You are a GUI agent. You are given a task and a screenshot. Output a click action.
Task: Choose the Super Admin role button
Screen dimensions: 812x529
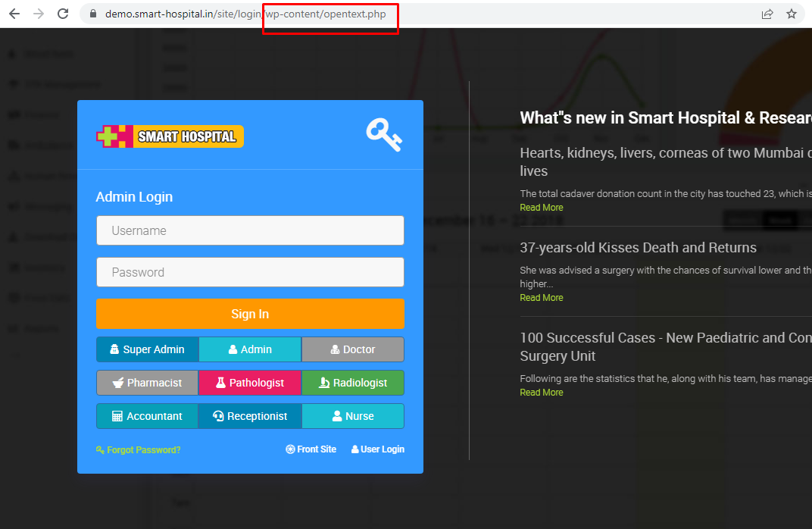(148, 349)
